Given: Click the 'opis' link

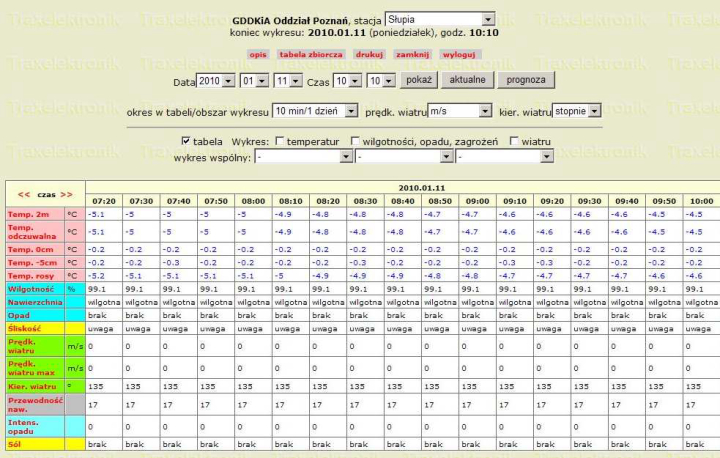Looking at the screenshot, I should (258, 54).
